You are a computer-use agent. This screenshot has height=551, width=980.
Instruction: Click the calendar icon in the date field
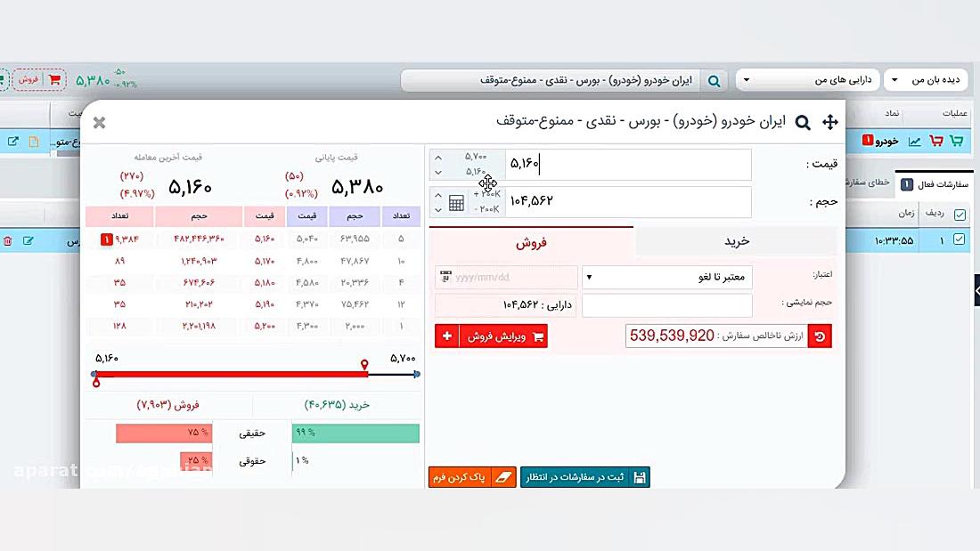[x=445, y=276]
